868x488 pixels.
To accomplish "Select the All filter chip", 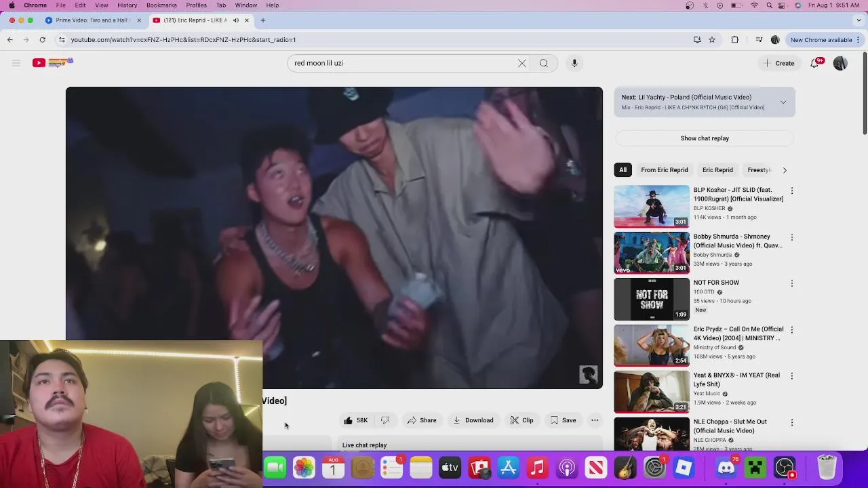I will [x=623, y=170].
